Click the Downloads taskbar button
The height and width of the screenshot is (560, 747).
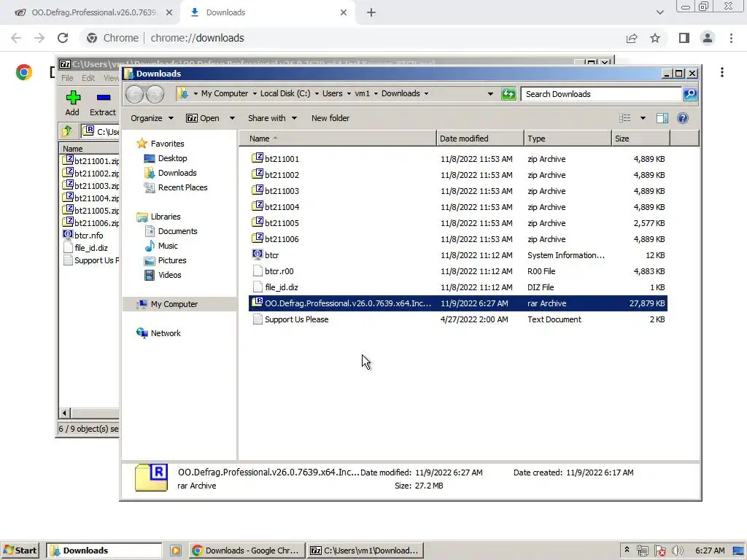pyautogui.click(x=104, y=551)
